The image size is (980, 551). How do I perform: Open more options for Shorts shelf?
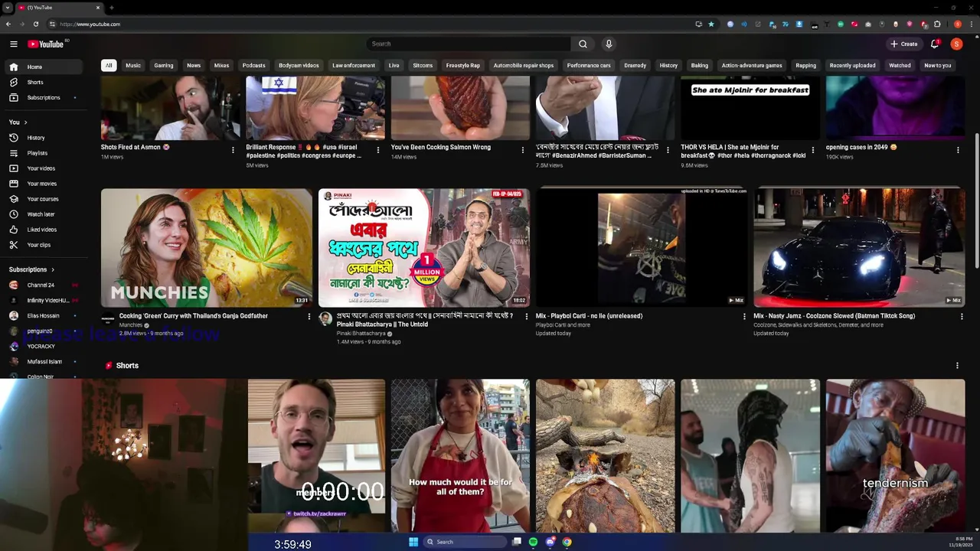[x=957, y=366]
